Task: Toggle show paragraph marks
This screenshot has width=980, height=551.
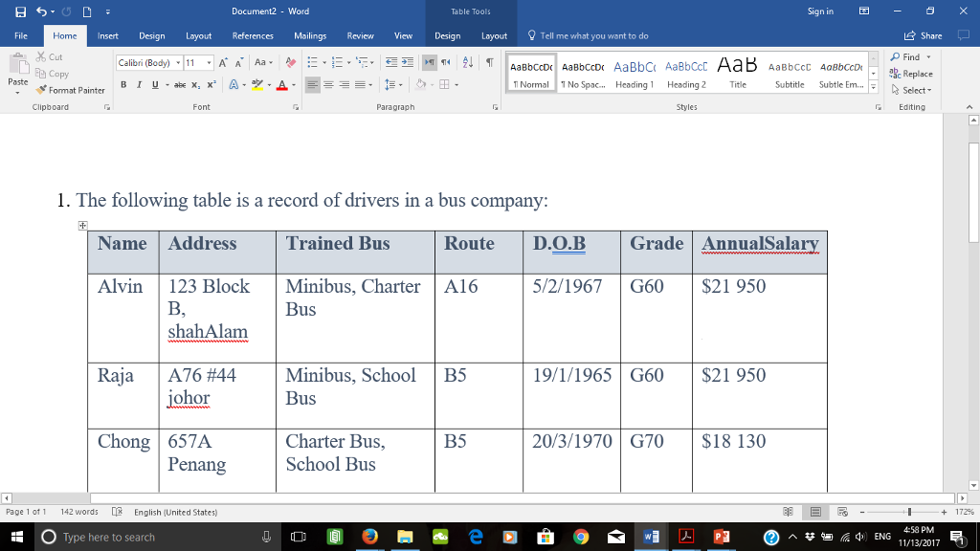Action: point(489,63)
